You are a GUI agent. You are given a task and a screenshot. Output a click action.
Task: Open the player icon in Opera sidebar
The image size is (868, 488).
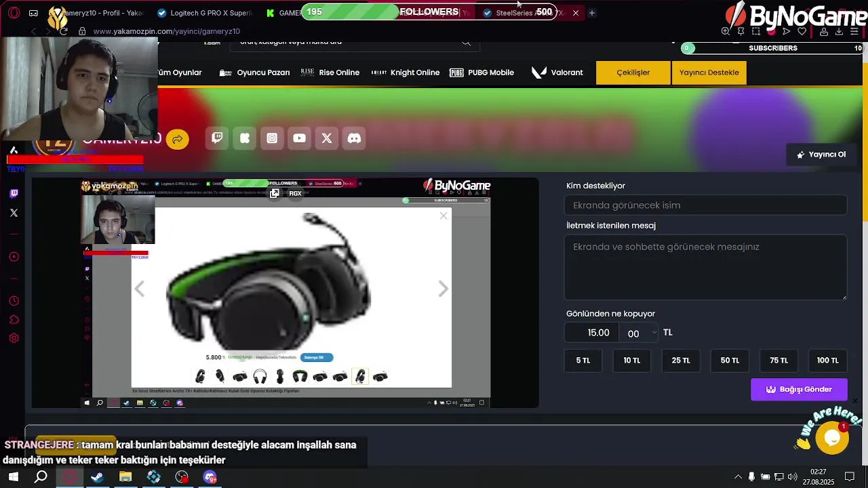14,257
